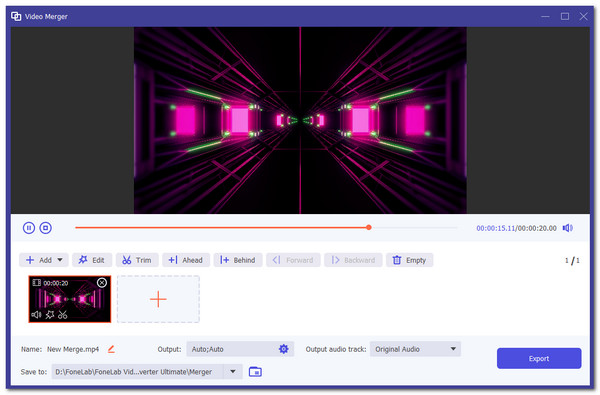The width and height of the screenshot is (600, 395).
Task: Expand the Output audio track dropdown
Action: click(453, 349)
